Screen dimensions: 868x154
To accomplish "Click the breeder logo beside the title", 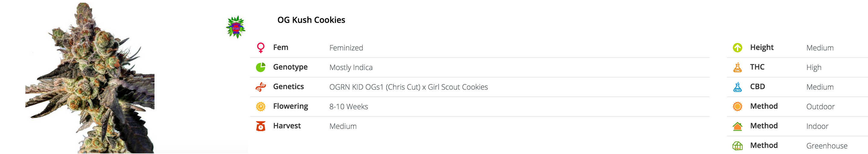I will tap(235, 27).
